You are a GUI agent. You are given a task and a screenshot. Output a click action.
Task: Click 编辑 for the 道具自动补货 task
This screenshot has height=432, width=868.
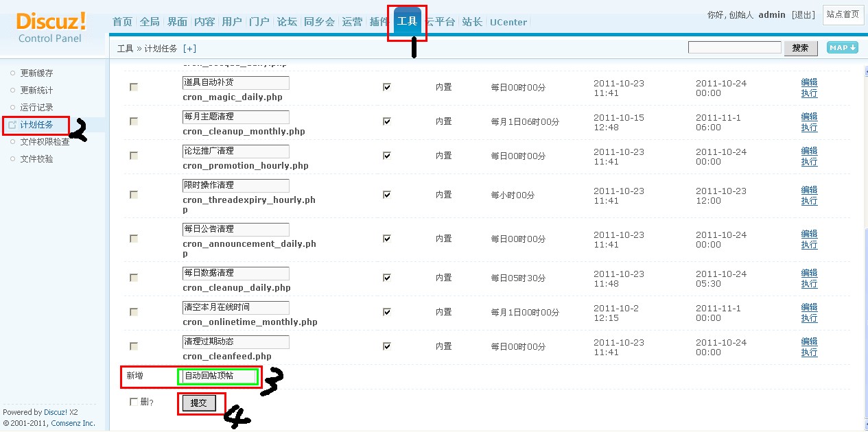point(809,82)
